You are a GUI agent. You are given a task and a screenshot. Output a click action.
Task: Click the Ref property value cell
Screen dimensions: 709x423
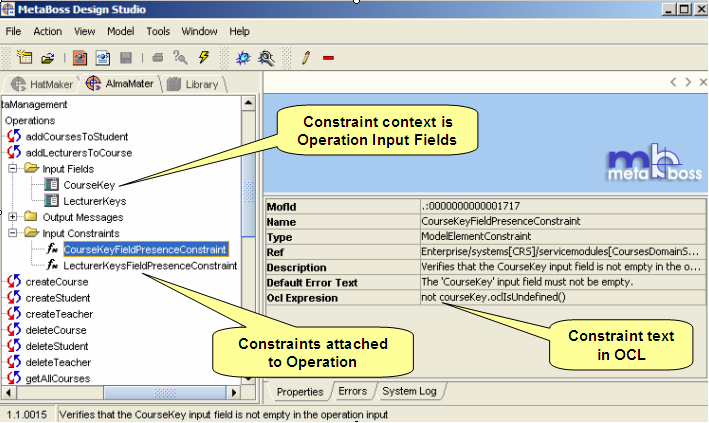tap(563, 252)
